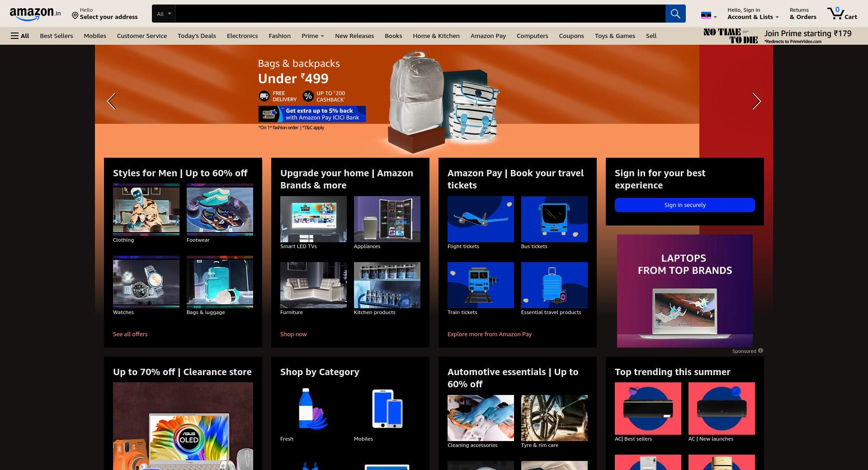Click Amazon Pay ICICI Bank offer strip

(x=312, y=114)
